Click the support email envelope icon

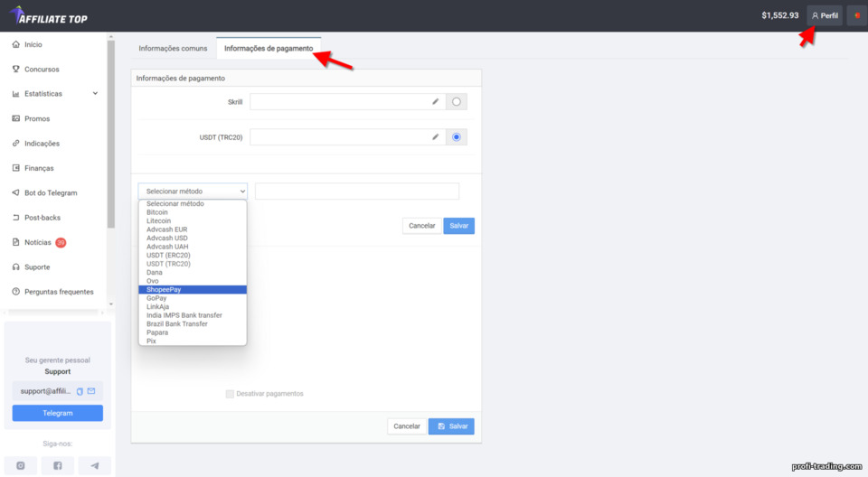[x=91, y=391]
